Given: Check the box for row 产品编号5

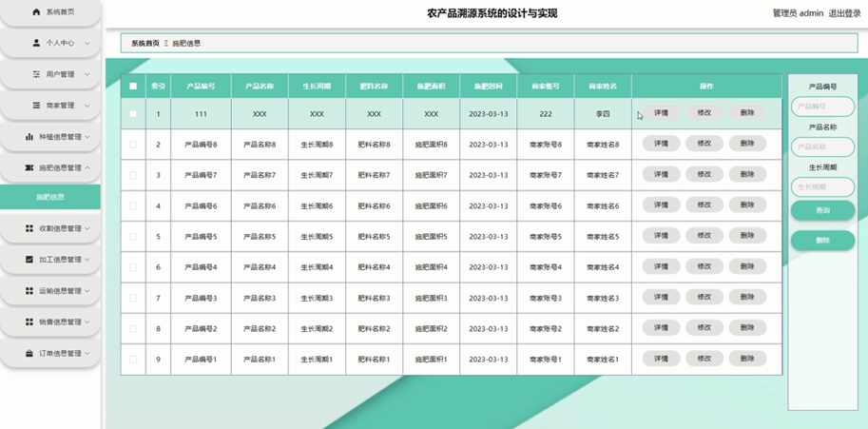Looking at the screenshot, I should point(133,236).
